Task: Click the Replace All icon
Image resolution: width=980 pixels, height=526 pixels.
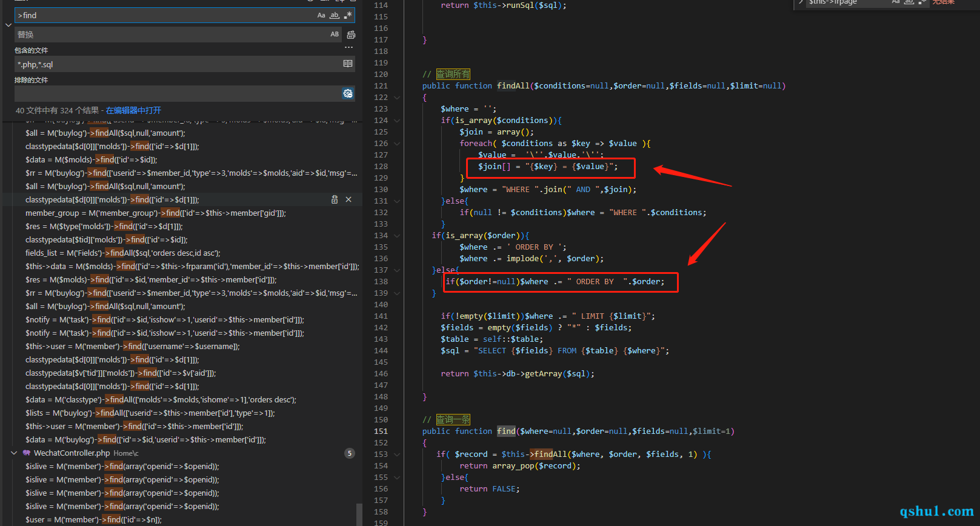Action: pyautogui.click(x=351, y=35)
